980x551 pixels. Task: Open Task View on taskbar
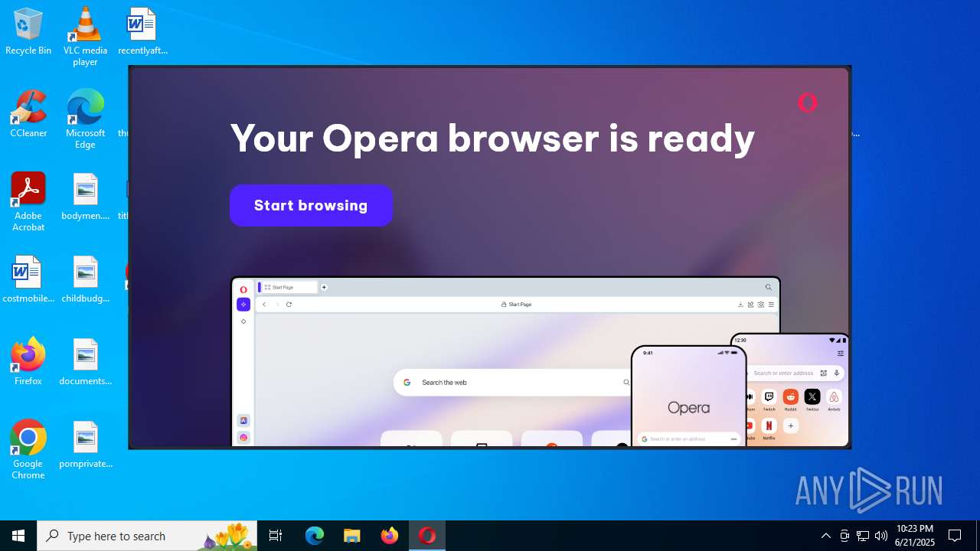pyautogui.click(x=276, y=536)
